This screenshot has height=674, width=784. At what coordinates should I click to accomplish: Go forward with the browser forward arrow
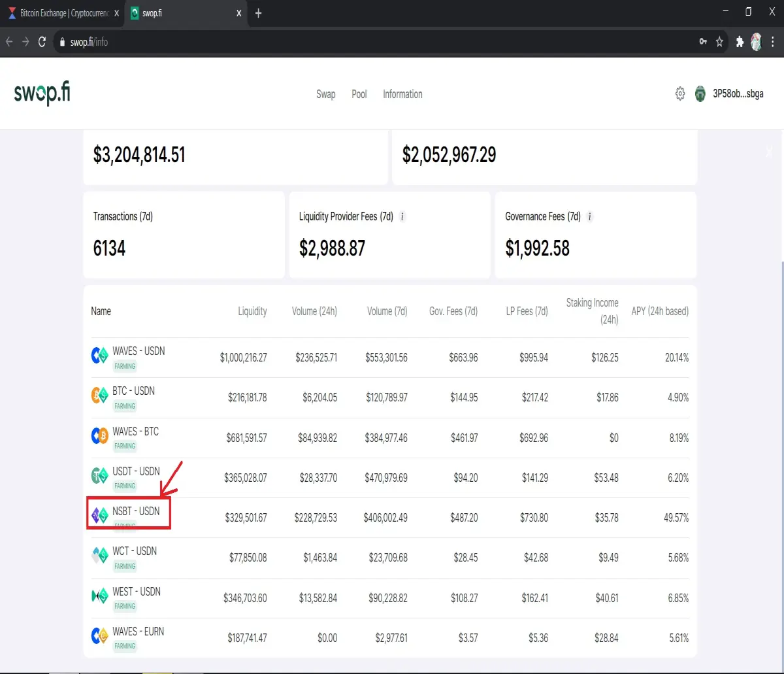pos(25,42)
